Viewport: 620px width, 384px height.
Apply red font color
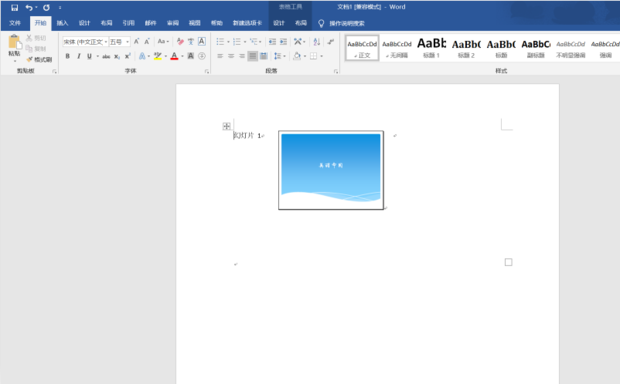[x=174, y=56]
